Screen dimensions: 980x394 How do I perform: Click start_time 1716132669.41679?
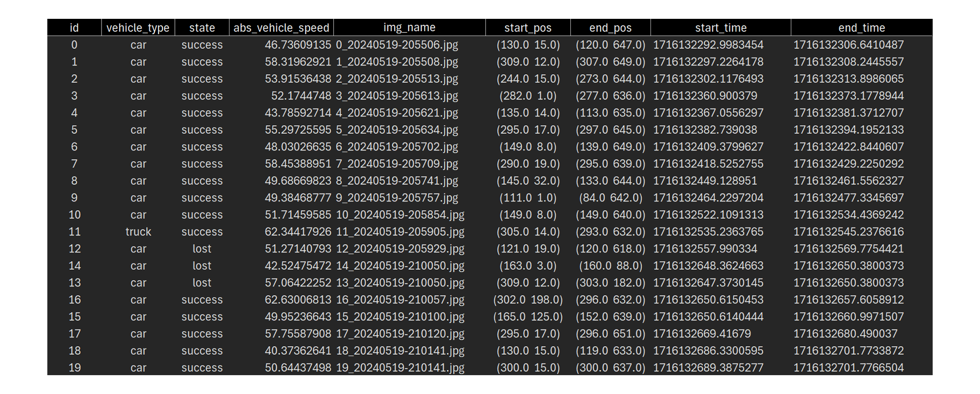coord(702,334)
